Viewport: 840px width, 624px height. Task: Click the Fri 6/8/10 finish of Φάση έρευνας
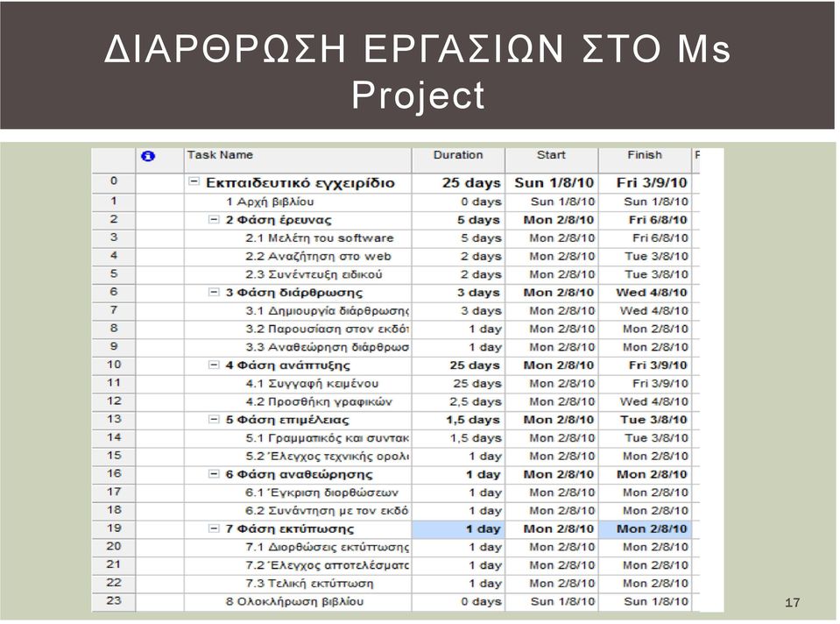(658, 220)
